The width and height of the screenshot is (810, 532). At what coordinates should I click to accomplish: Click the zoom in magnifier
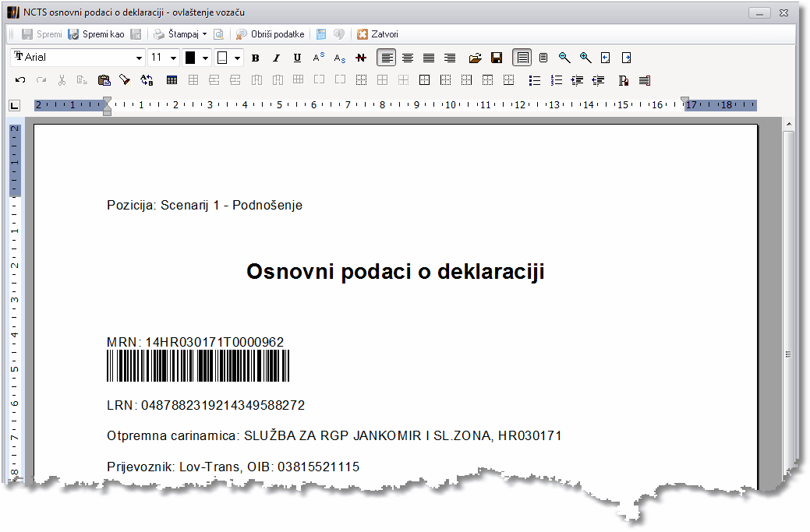[585, 58]
